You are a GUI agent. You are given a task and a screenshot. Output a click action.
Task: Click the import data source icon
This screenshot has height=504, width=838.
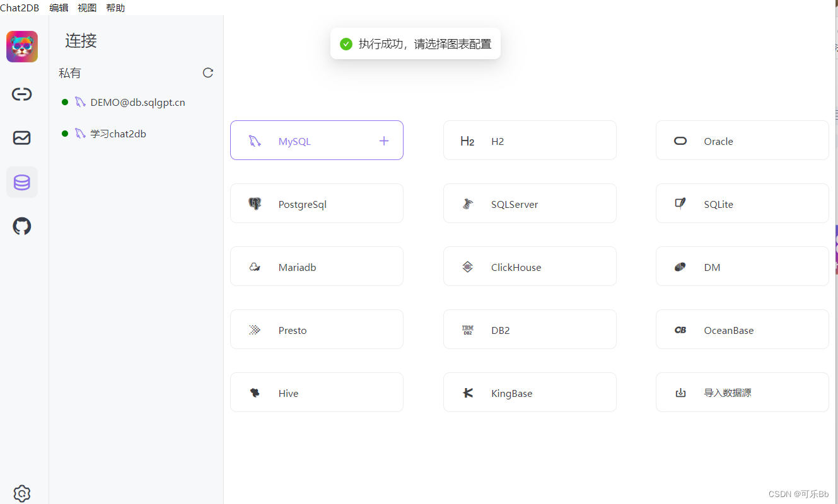pyautogui.click(x=680, y=393)
